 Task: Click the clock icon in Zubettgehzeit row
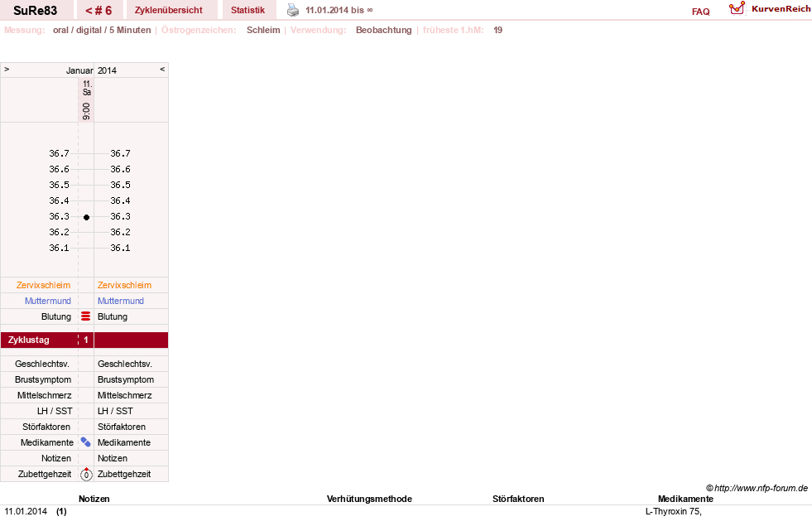point(86,474)
